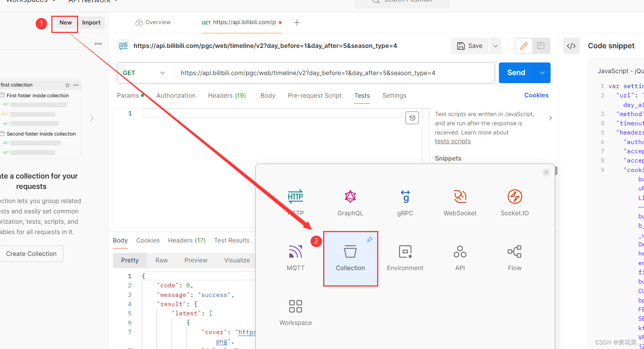This screenshot has width=644, height=349.
Task: Open the tests scripts link
Action: coord(453,141)
